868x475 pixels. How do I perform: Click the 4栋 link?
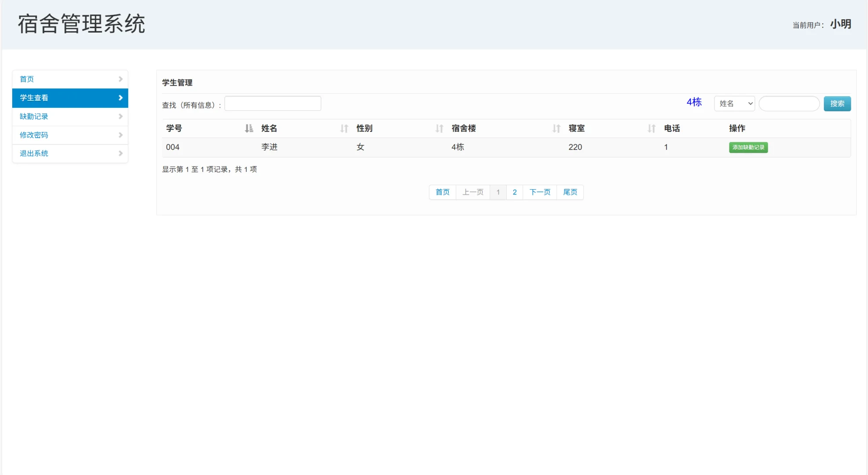[694, 102]
